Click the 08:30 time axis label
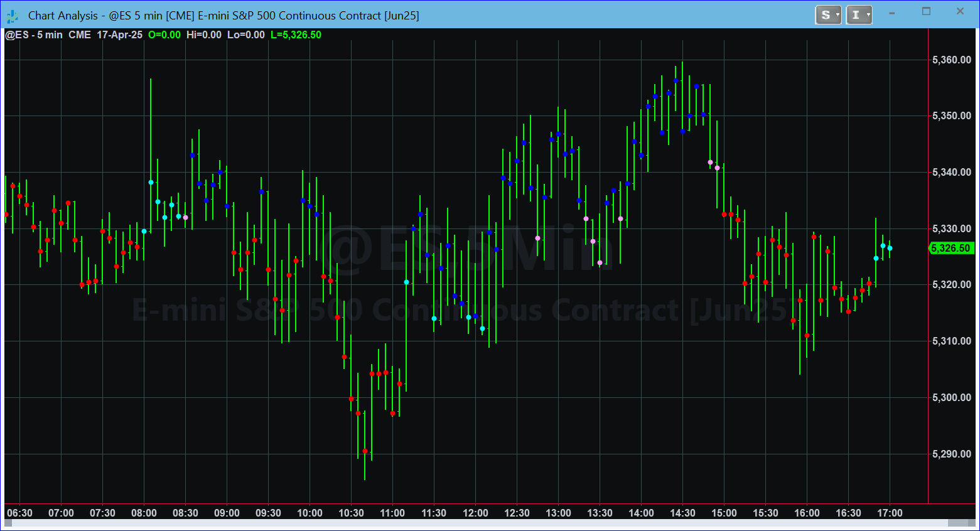The height and width of the screenshot is (531, 980). (185, 513)
